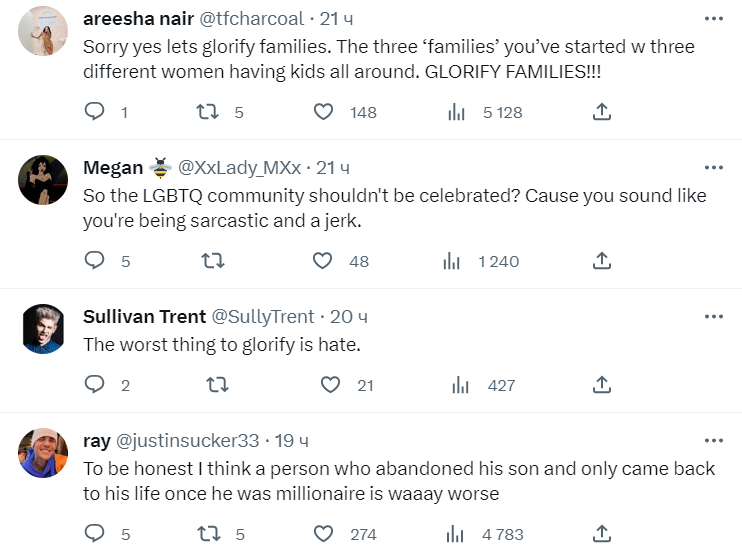This screenshot has height=554, width=742.
Task: Share Megan's tweet
Action: [x=602, y=261]
